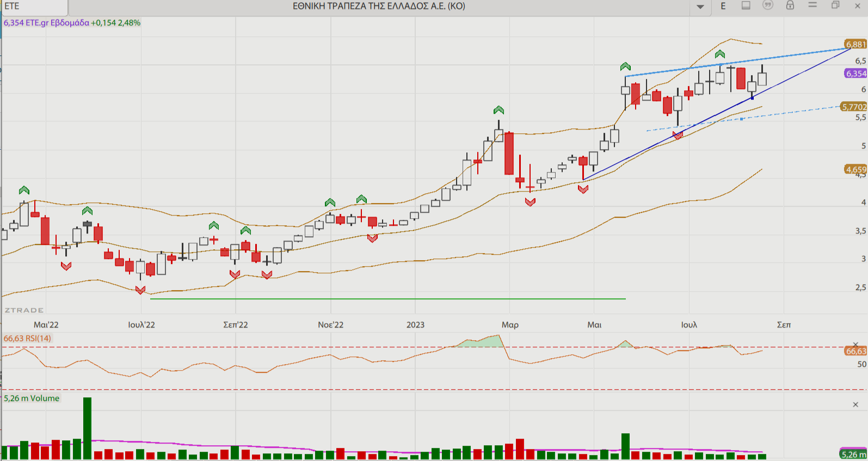Click the 4,659 lower band price tag
This screenshot has height=461, width=868.
pyautogui.click(x=855, y=169)
